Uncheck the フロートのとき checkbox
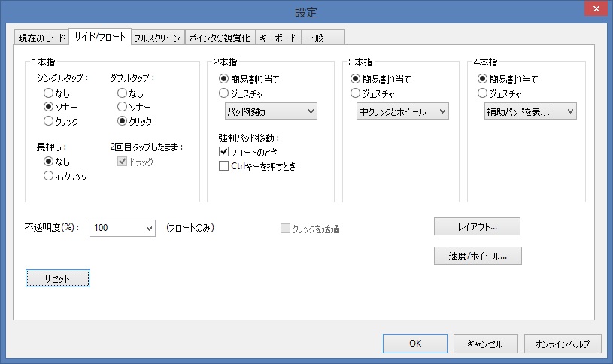This screenshot has height=364, width=613. click(x=224, y=152)
